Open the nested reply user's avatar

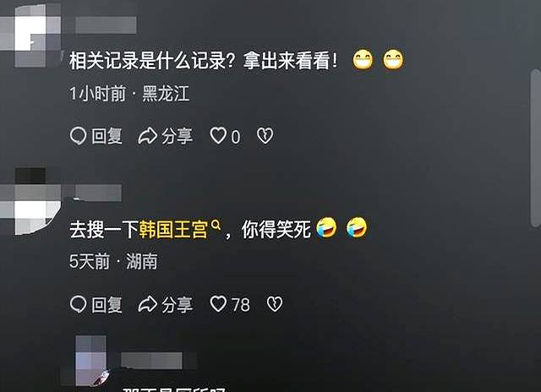pyautogui.click(x=91, y=360)
